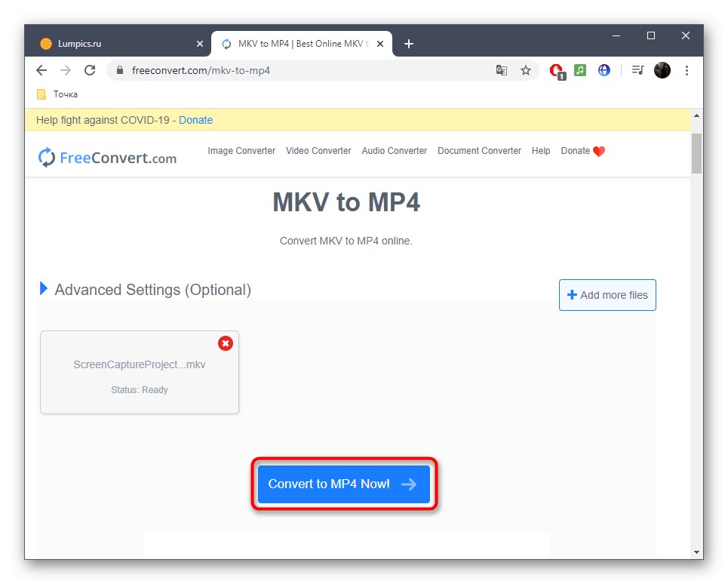The width and height of the screenshot is (728, 584).
Task: Click the Chrome profile avatar
Action: [662, 69]
